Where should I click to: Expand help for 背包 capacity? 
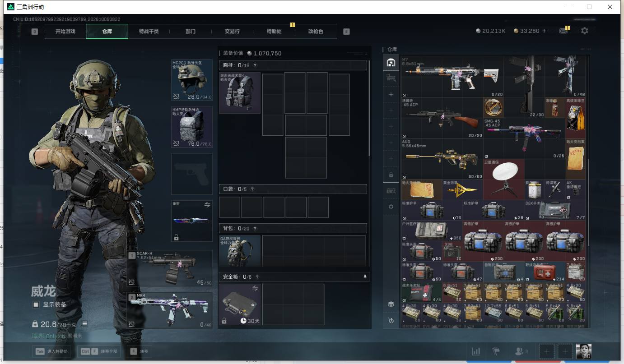(x=255, y=229)
